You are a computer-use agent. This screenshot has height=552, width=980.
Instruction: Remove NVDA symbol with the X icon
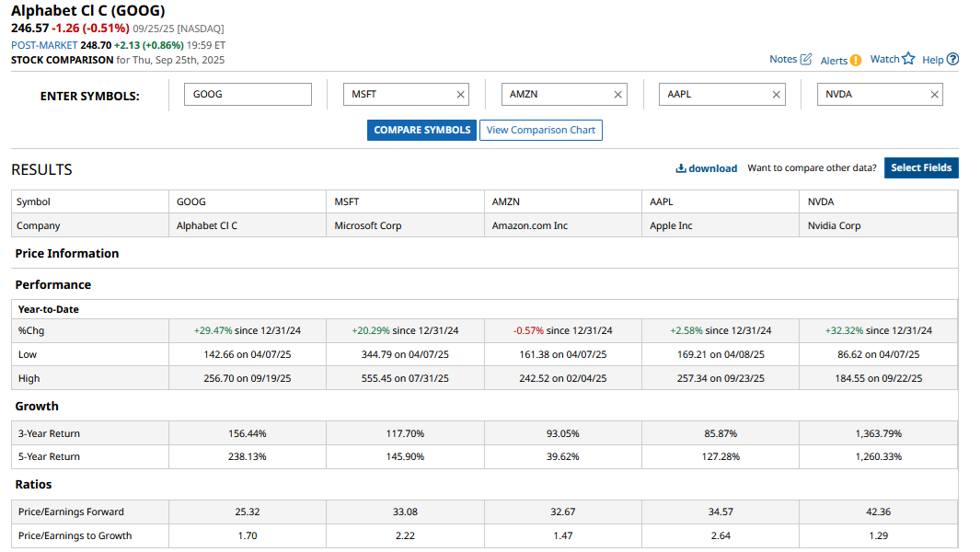934,95
